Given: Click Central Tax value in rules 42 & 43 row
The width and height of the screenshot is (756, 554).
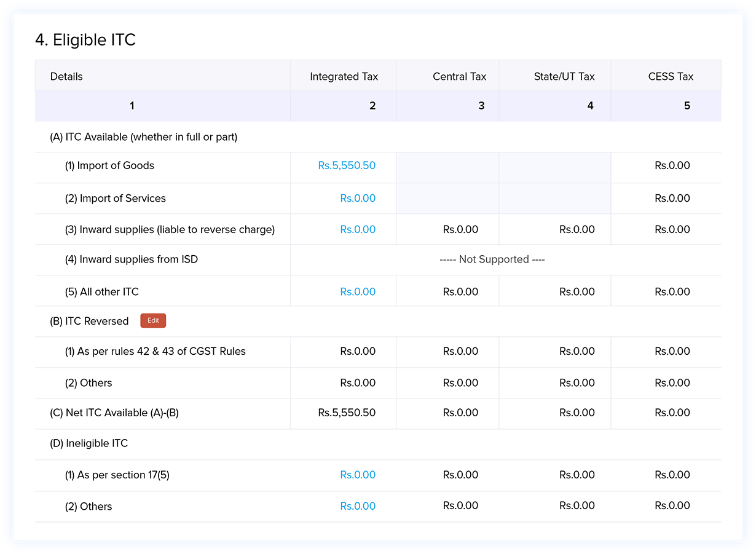Looking at the screenshot, I should pyautogui.click(x=460, y=351).
